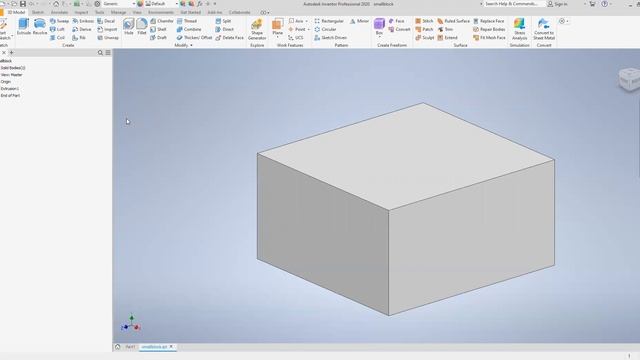Click the Home view button near document tabs
Viewport: 640px width, 360px height.
[118, 347]
